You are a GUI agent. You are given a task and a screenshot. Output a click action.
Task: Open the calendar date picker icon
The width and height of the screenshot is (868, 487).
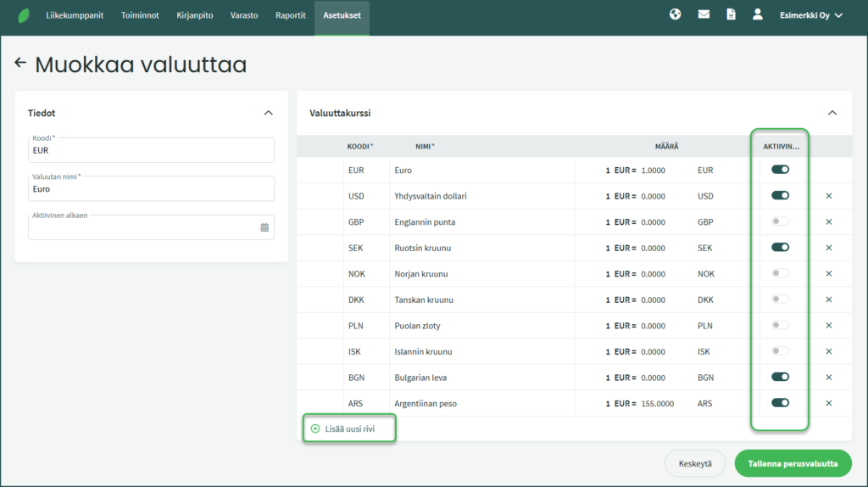tap(264, 227)
